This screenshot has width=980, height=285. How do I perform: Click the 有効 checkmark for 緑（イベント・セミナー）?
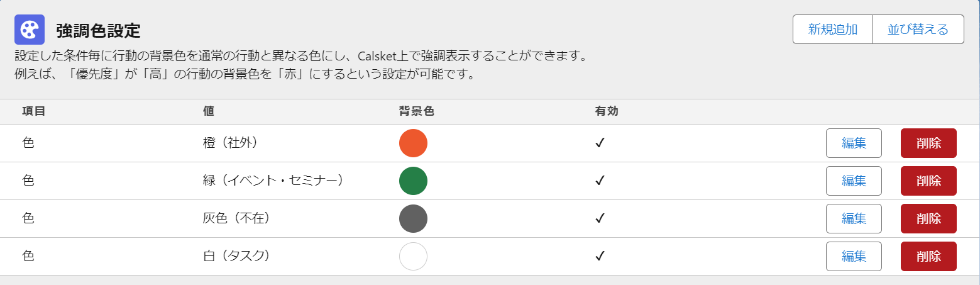point(600,181)
